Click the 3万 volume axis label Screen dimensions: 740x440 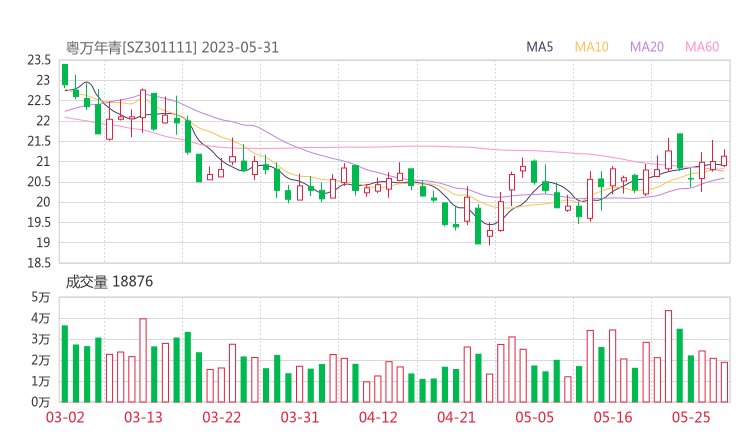pos(41,339)
